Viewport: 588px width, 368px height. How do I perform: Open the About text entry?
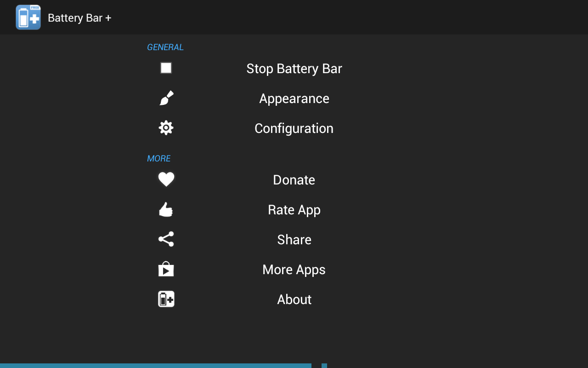294,299
